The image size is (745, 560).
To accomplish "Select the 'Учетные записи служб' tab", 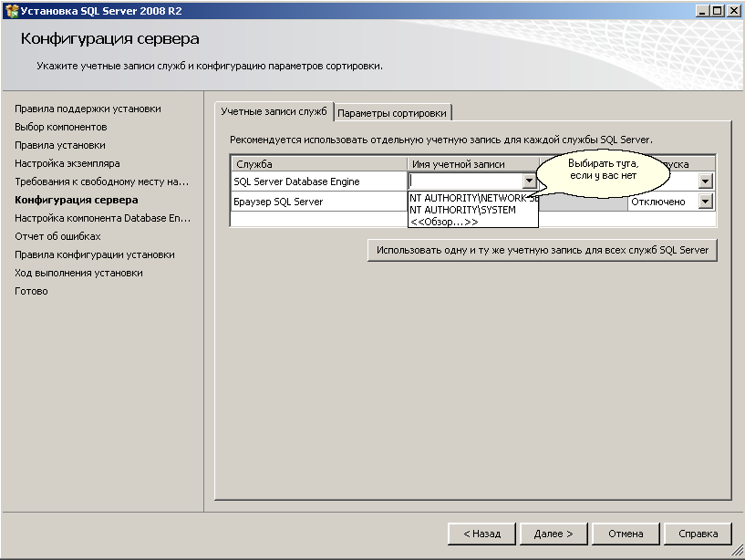I will point(272,111).
